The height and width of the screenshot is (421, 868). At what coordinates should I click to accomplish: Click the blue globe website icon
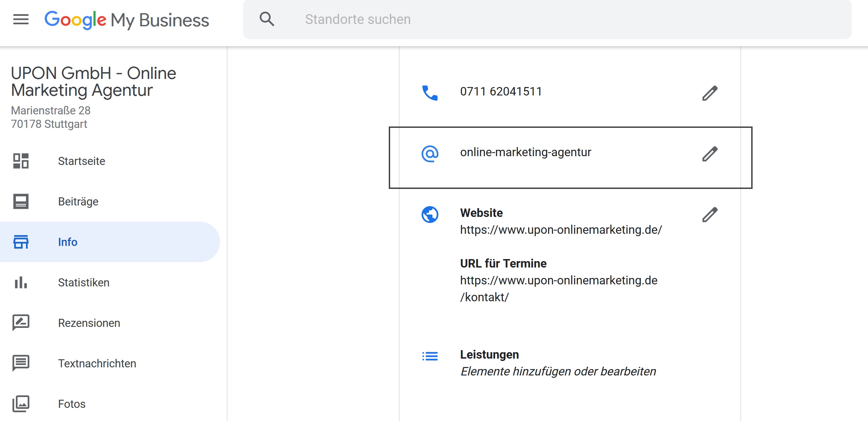(430, 215)
